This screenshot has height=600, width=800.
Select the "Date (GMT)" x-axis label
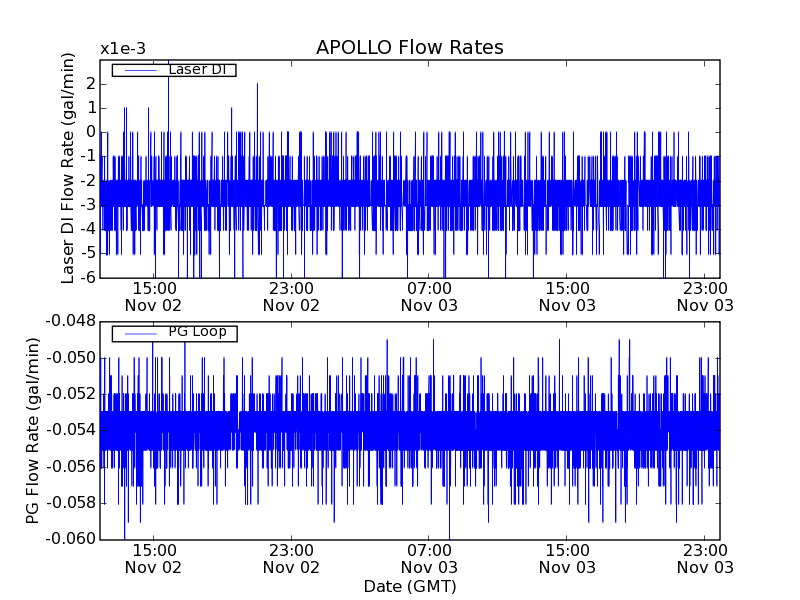click(x=409, y=586)
